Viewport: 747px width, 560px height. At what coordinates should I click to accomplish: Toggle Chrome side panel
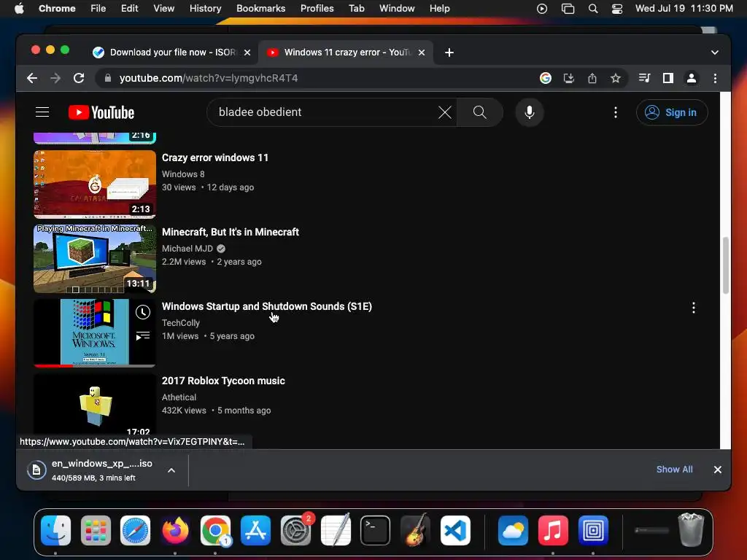668,78
